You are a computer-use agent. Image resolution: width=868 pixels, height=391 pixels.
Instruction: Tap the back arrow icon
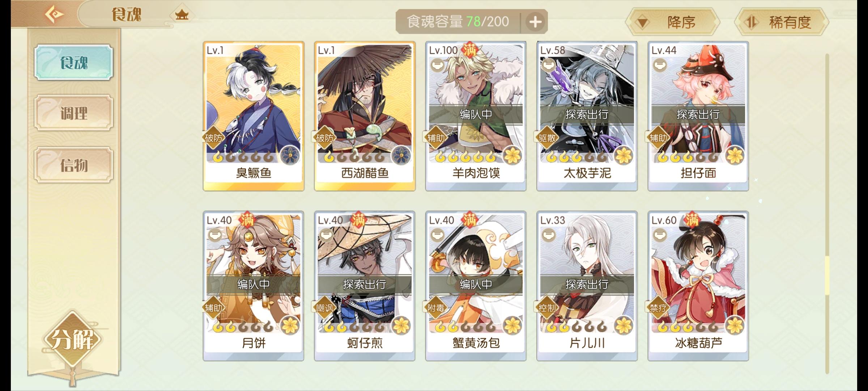pyautogui.click(x=54, y=14)
